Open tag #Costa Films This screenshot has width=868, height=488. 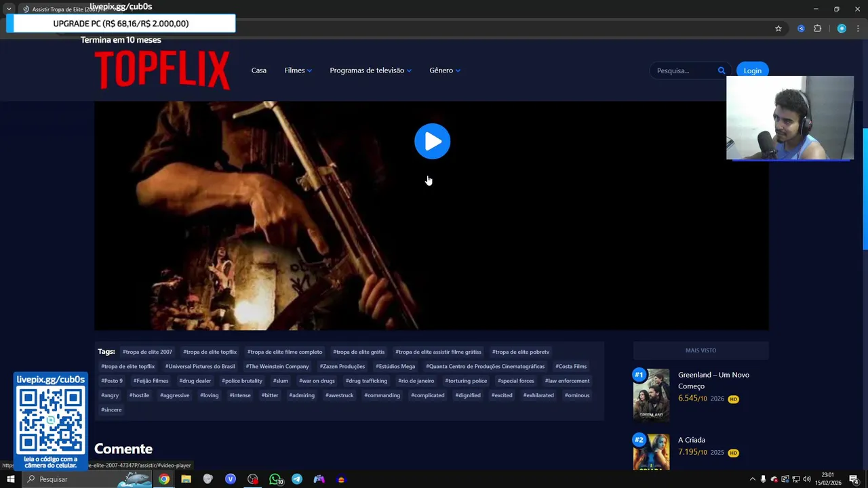[571, 367]
